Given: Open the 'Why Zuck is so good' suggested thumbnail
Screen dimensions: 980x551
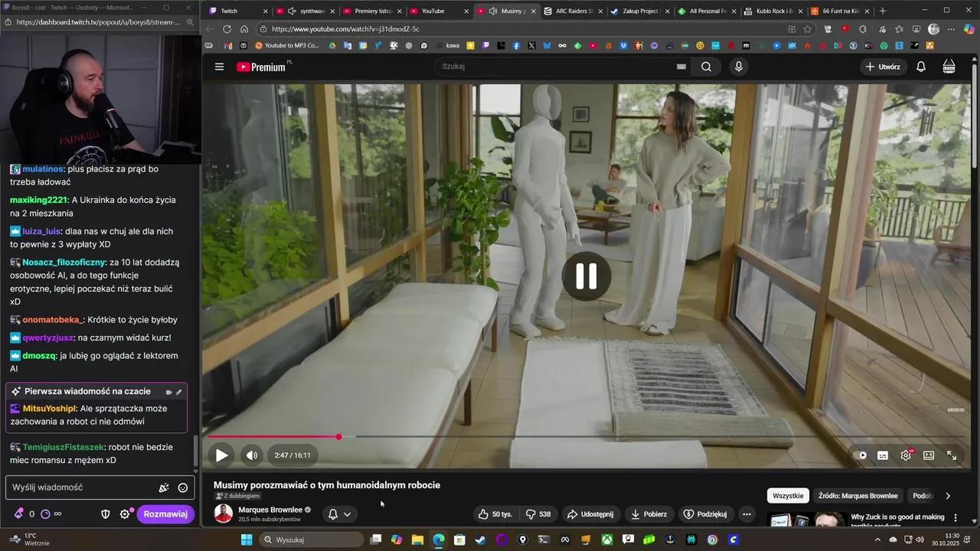Looking at the screenshot, I should [808, 520].
